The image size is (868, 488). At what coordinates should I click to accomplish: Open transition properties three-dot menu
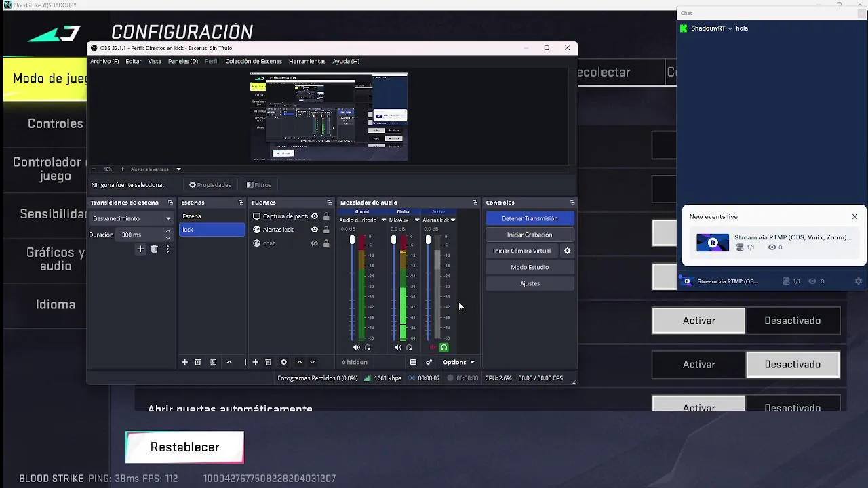click(167, 249)
